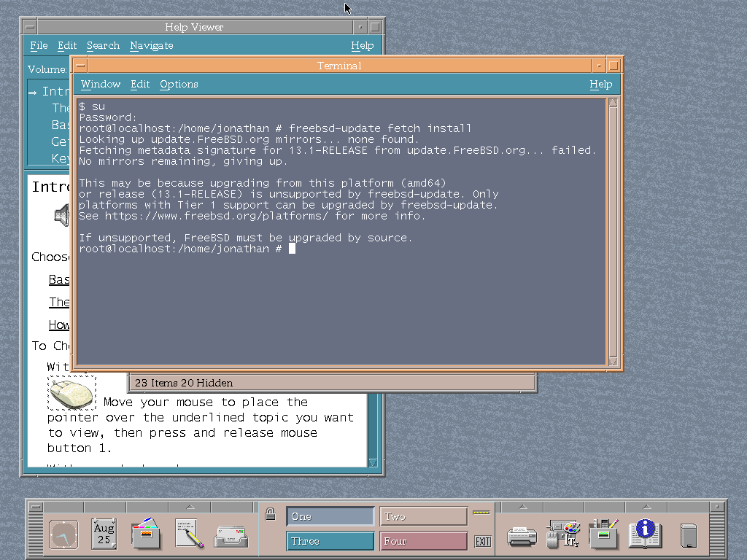The width and height of the screenshot is (747, 560).
Task: Expand the subpanel arrow above the Help Manager
Action: click(646, 507)
